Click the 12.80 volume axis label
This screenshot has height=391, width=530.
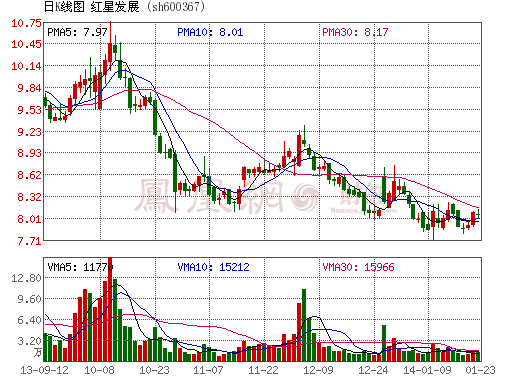coord(26,278)
